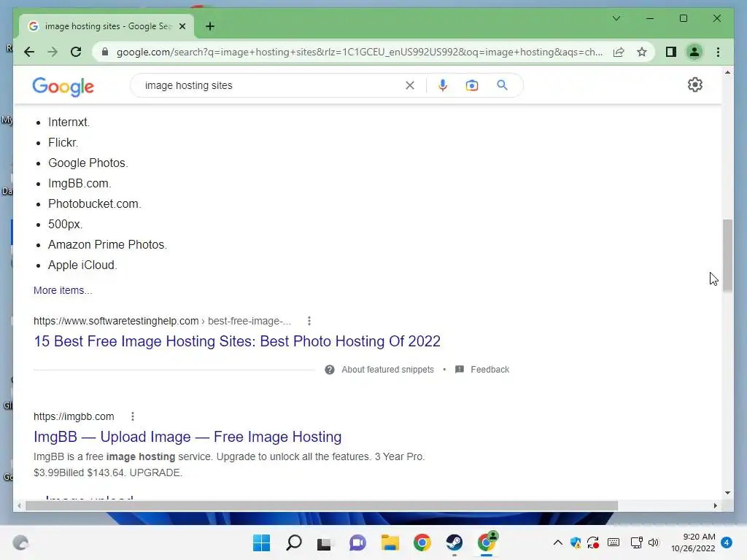Show hidden system tray icons
The image size is (747, 560).
[x=557, y=542]
